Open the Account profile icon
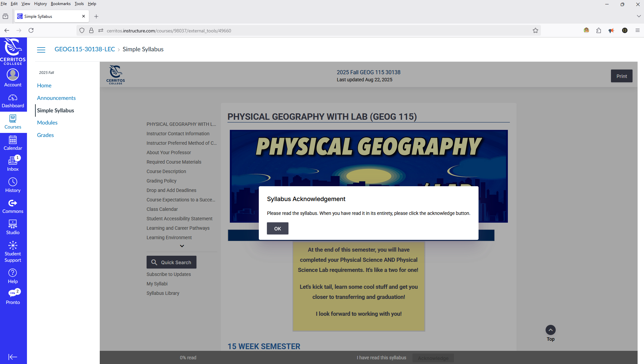This screenshot has height=364, width=644. pyautogui.click(x=13, y=78)
